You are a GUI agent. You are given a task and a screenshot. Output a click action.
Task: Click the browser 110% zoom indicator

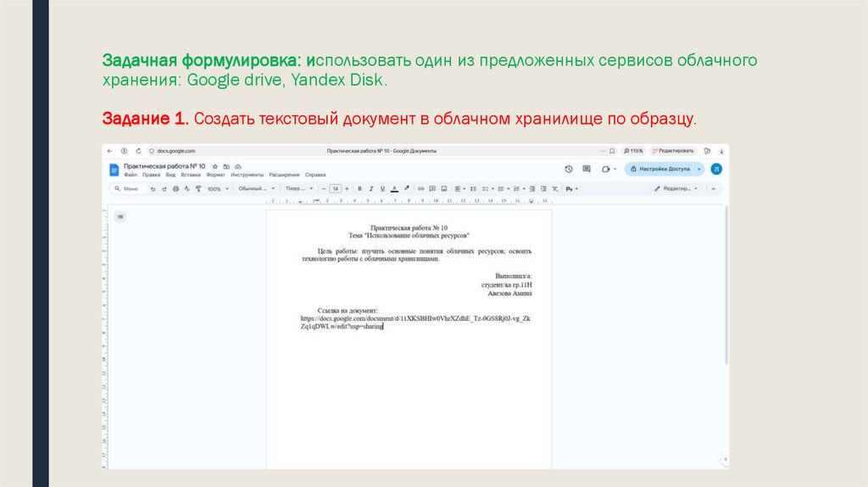coord(633,151)
